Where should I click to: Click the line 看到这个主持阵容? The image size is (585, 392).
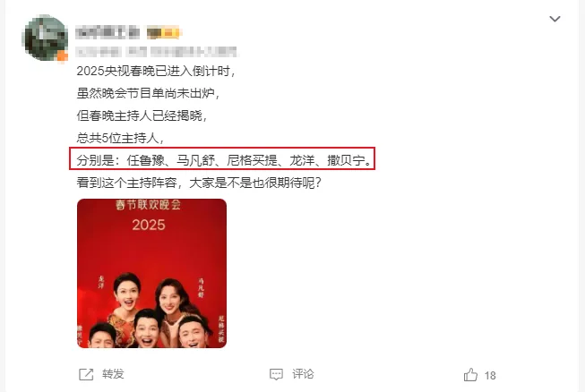[199, 183]
